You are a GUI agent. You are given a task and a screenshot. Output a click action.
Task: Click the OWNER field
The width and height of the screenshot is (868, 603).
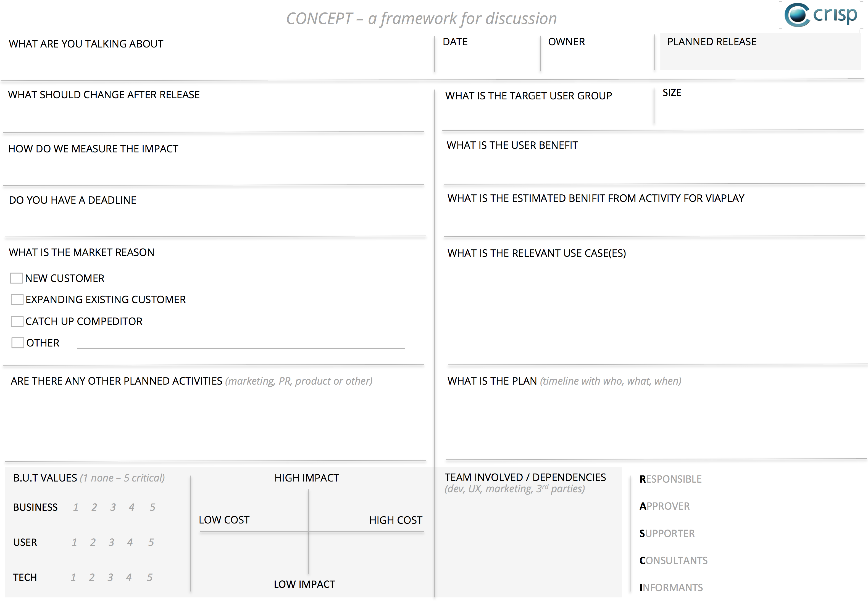(x=597, y=53)
